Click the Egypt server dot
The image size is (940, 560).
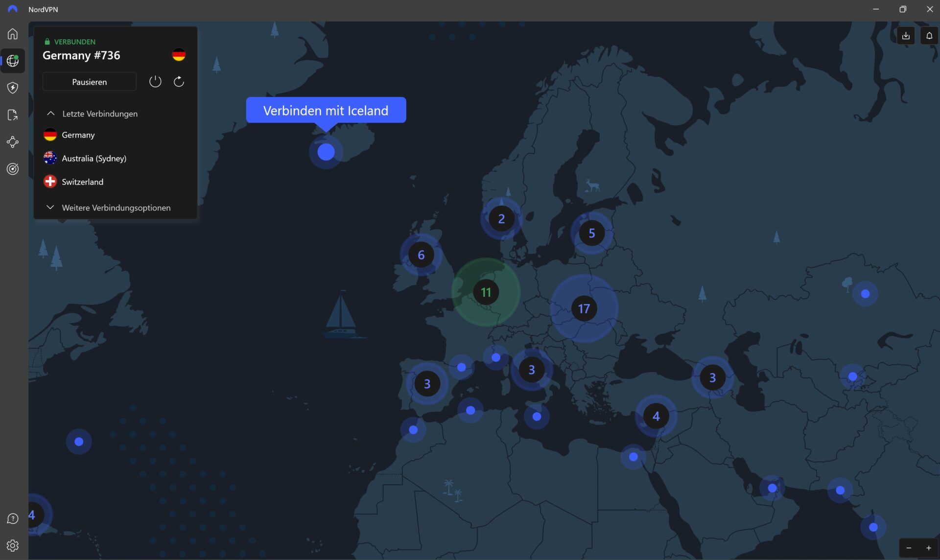coord(634,457)
